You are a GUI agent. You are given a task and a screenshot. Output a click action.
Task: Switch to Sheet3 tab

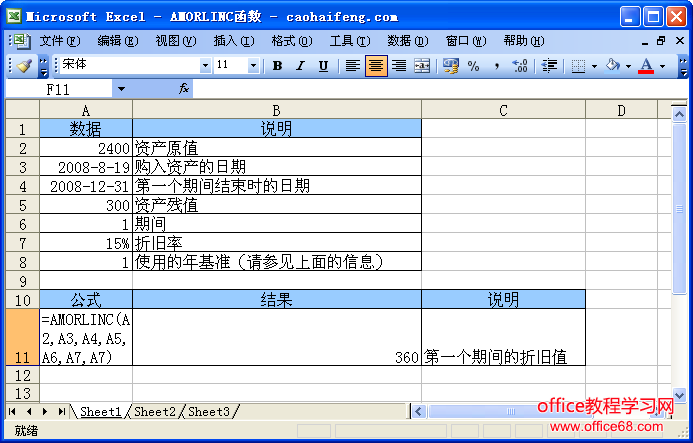(x=209, y=412)
